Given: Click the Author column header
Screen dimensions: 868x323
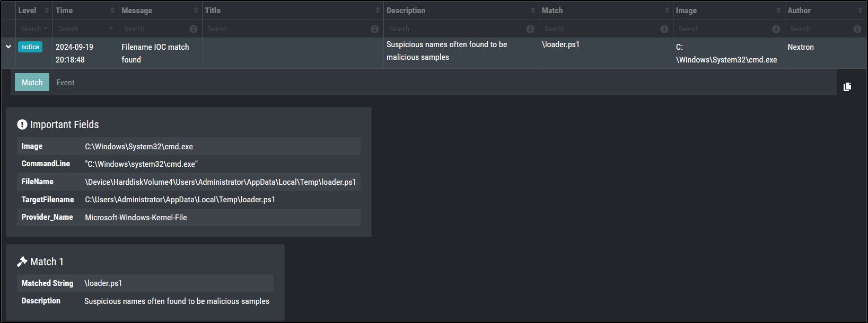Looking at the screenshot, I should (799, 11).
